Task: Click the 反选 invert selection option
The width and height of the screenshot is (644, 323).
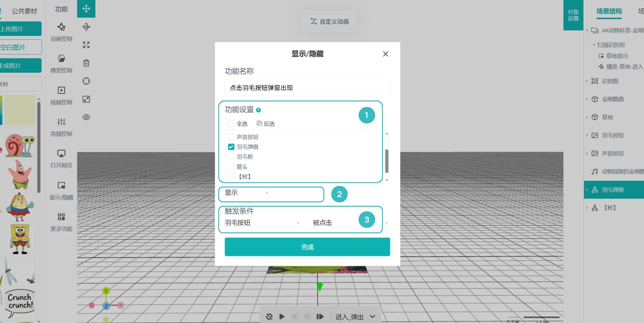Action: click(x=266, y=123)
